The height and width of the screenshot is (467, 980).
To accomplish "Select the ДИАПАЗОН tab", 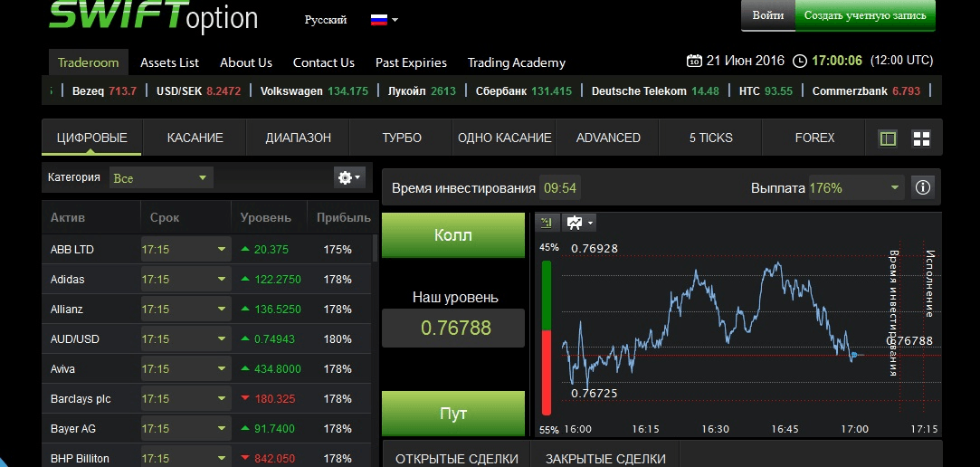I will [x=298, y=138].
